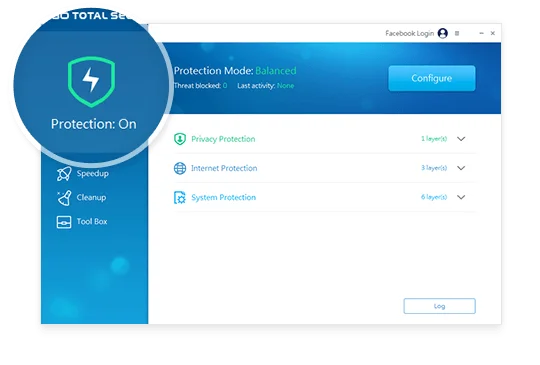540x365 pixels.
Task: Click the Cleanup broom icon
Action: click(x=64, y=198)
